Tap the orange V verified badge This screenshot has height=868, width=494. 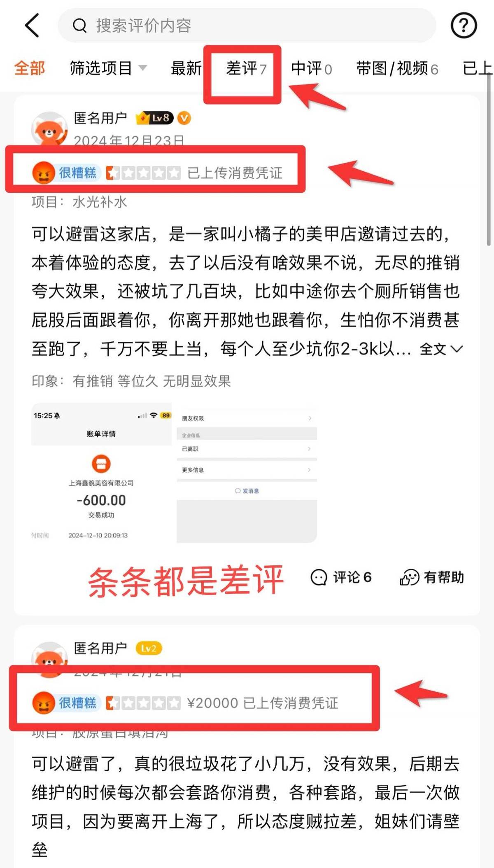click(184, 119)
